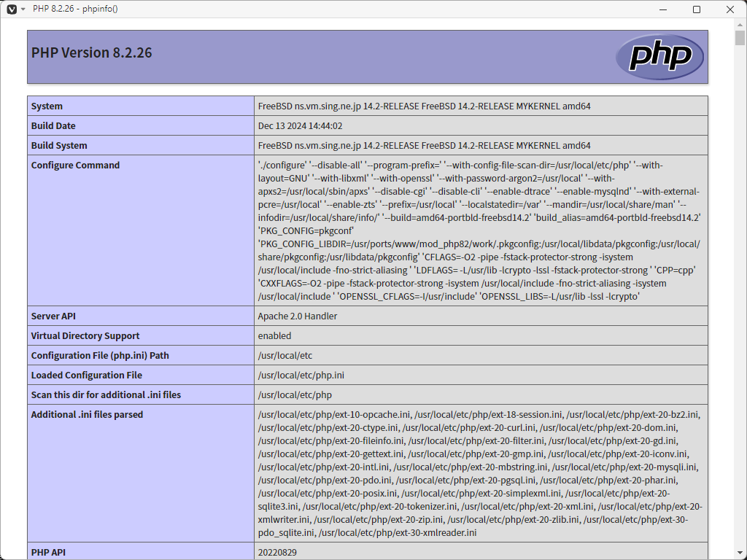
Task: Select the Apache 2.0 Handler value
Action: (298, 316)
